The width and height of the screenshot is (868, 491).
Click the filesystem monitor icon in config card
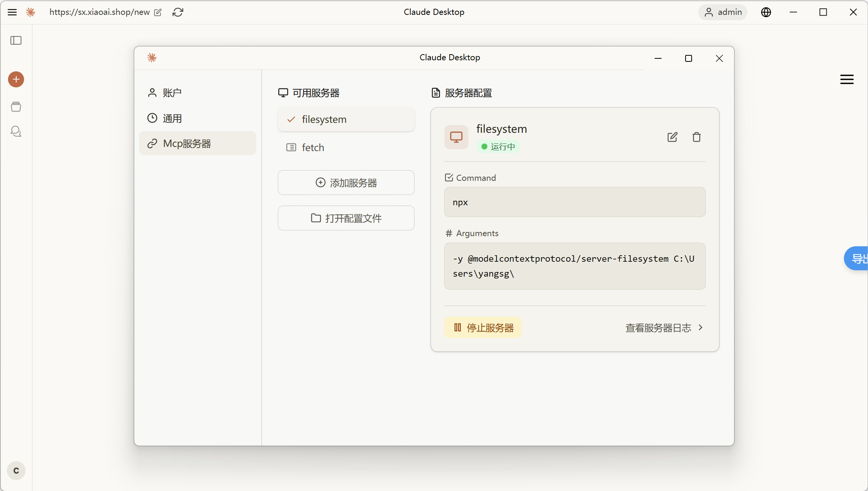click(456, 137)
